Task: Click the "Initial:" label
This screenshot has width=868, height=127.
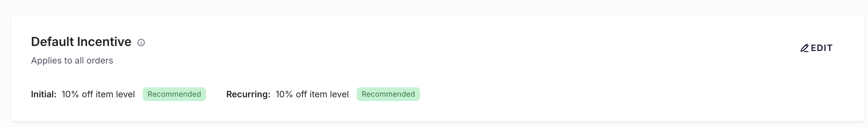Action: 44,94
